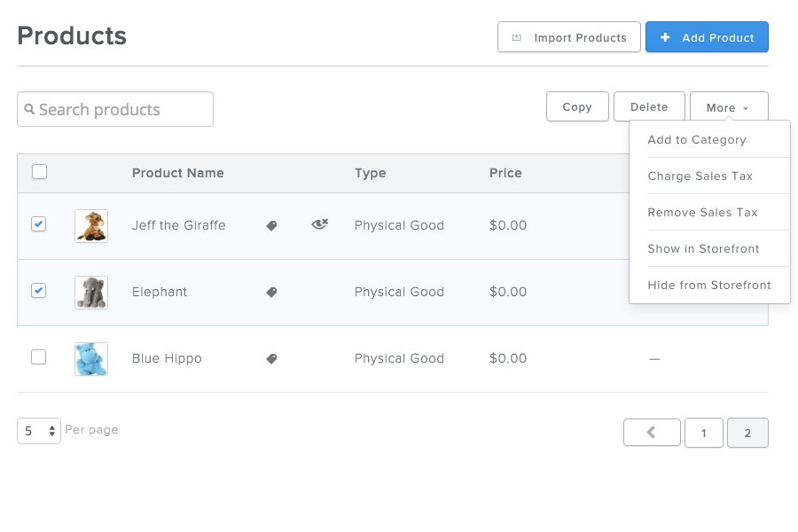The height and width of the screenshot is (532, 798).
Task: Collapse the More actions dropdown
Action: pyautogui.click(x=728, y=107)
